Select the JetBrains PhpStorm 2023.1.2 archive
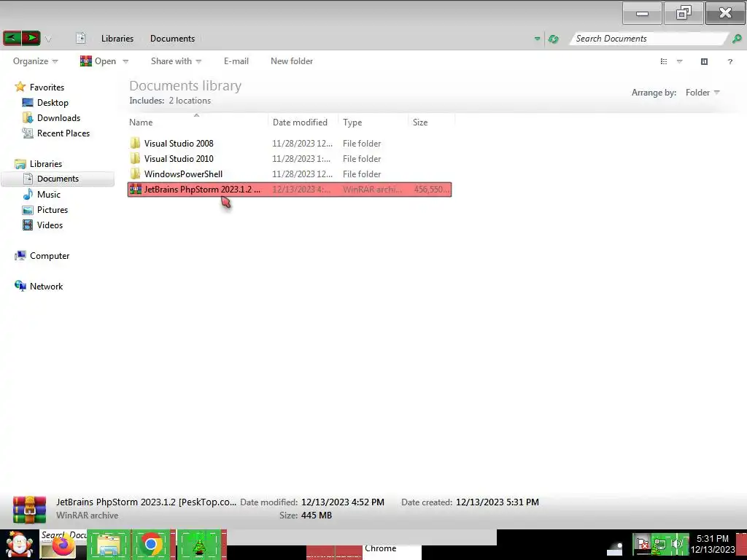 290,190
